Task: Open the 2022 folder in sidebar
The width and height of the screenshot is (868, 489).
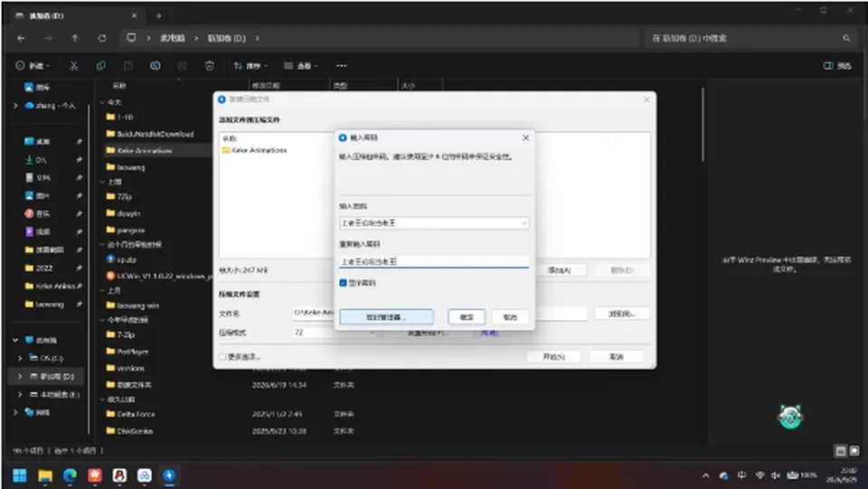Action: coord(39,268)
